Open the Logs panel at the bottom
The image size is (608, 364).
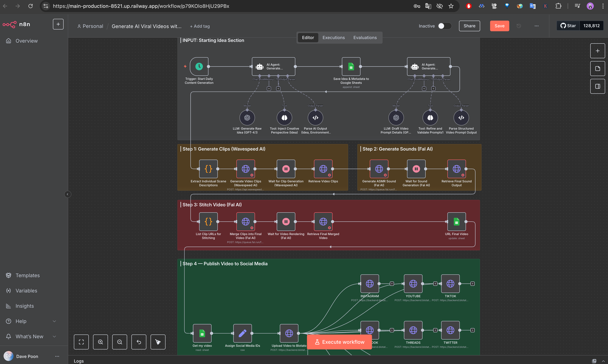pos(79,361)
